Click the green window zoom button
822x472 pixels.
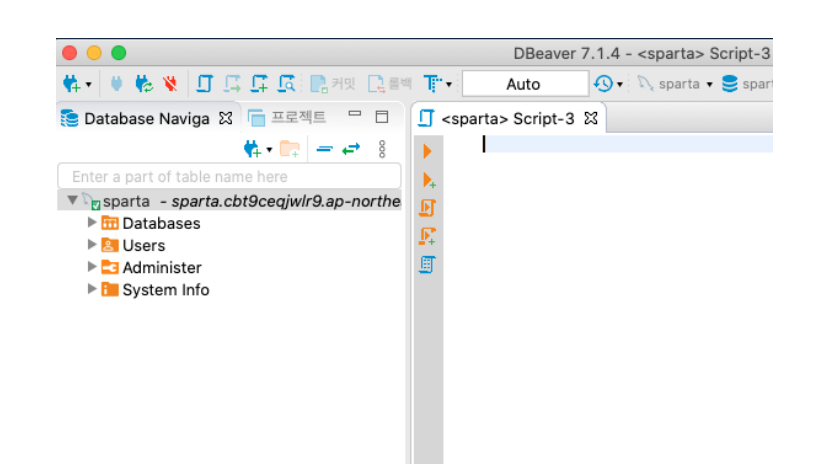pos(118,53)
